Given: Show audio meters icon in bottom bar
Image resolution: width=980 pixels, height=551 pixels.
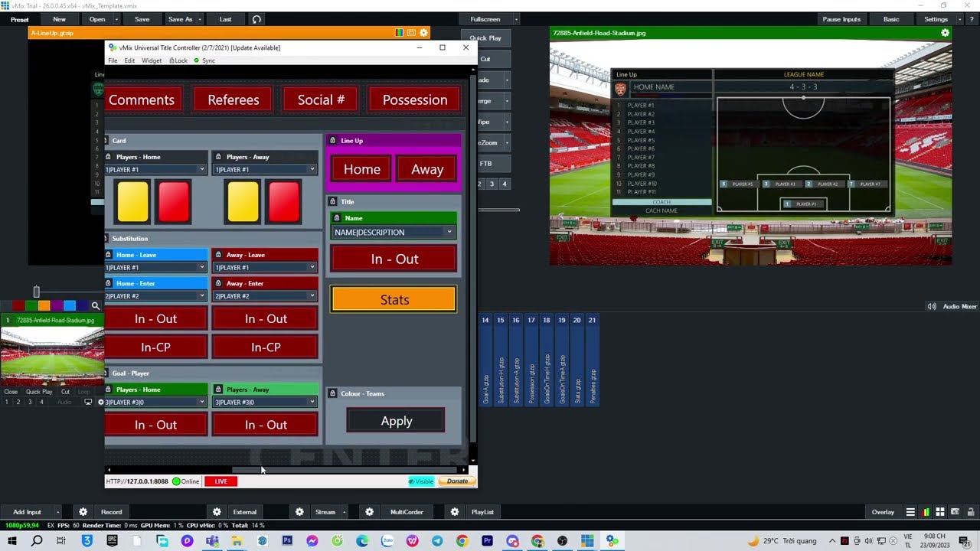Looking at the screenshot, I should pos(926,512).
